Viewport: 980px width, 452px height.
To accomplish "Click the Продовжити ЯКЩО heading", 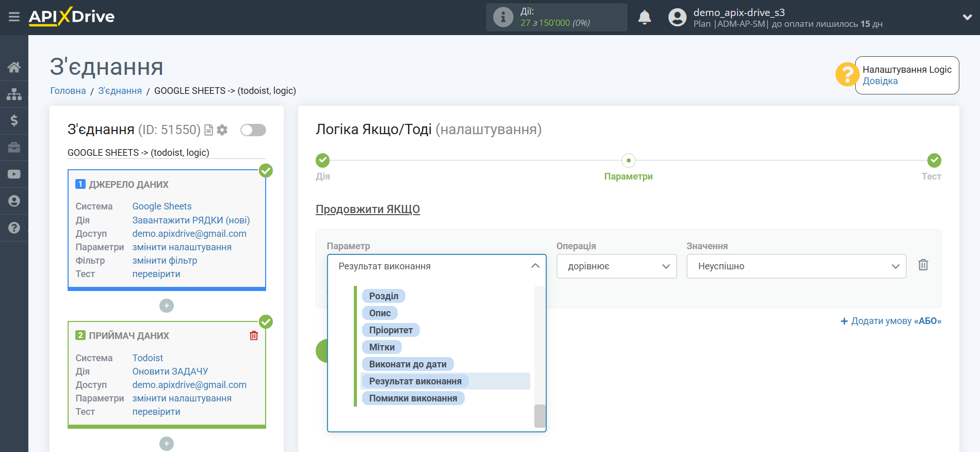I will pyautogui.click(x=368, y=209).
